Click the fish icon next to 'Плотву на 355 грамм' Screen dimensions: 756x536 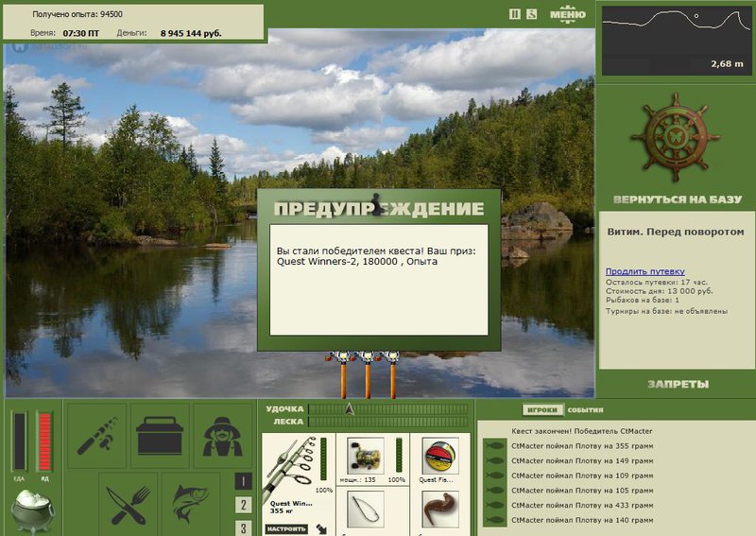click(494, 446)
